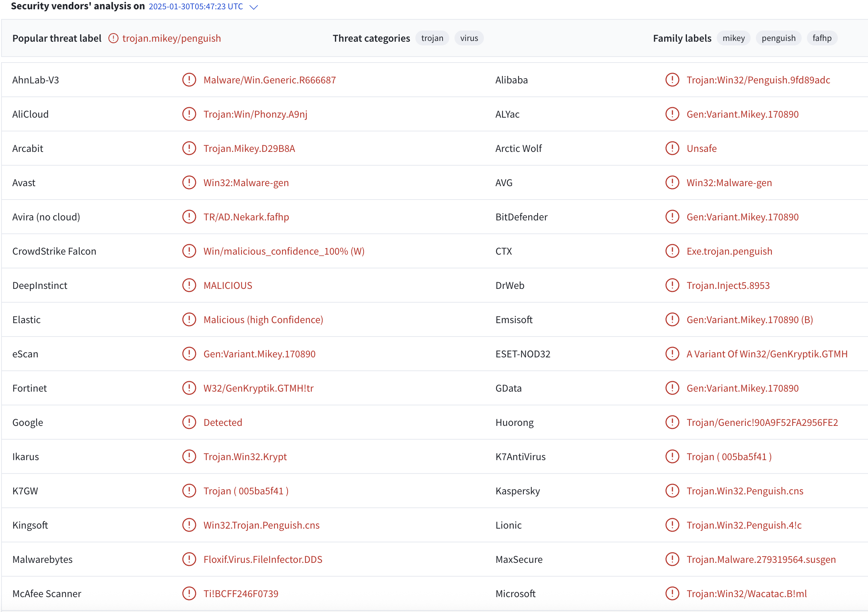Click the alert icon in the Malwarebytes row
The height and width of the screenshot is (612, 868).
coord(189,559)
